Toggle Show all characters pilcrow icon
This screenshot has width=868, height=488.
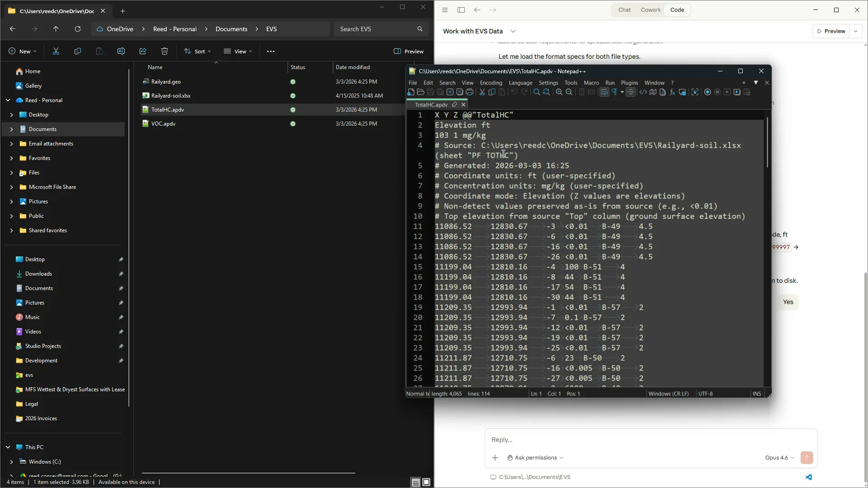[614, 92]
